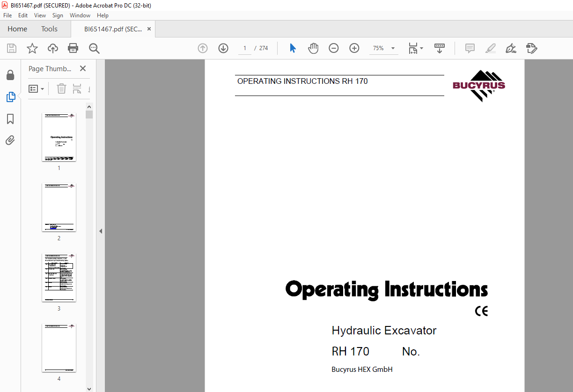Switch to the Home tab
The image size is (573, 392).
(17, 29)
